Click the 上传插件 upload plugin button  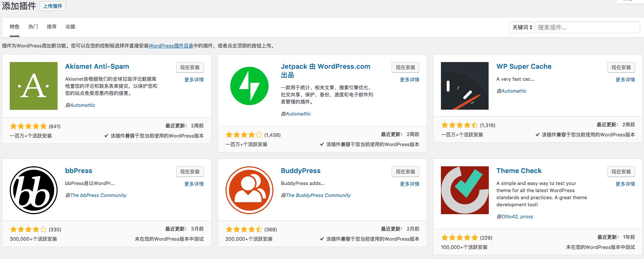[x=53, y=6]
